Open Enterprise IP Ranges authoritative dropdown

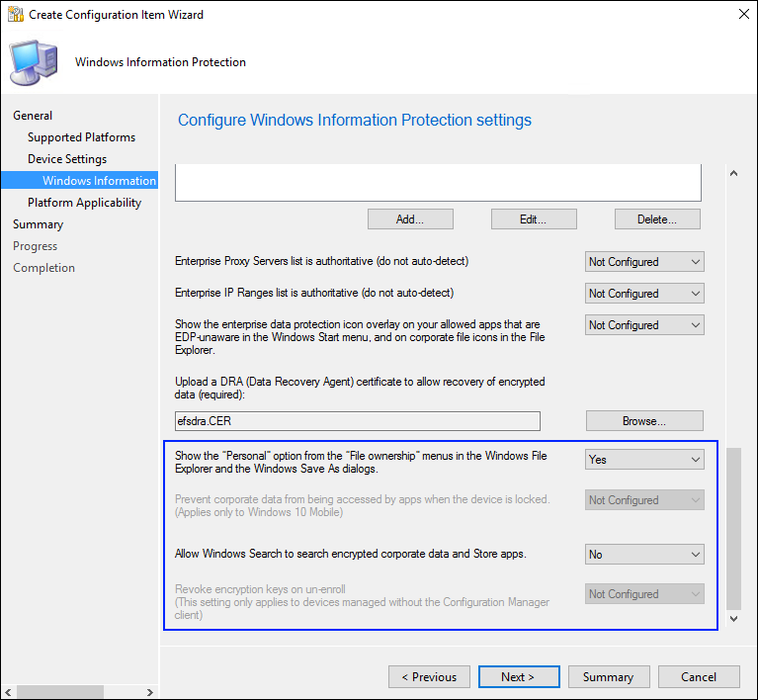(x=644, y=294)
